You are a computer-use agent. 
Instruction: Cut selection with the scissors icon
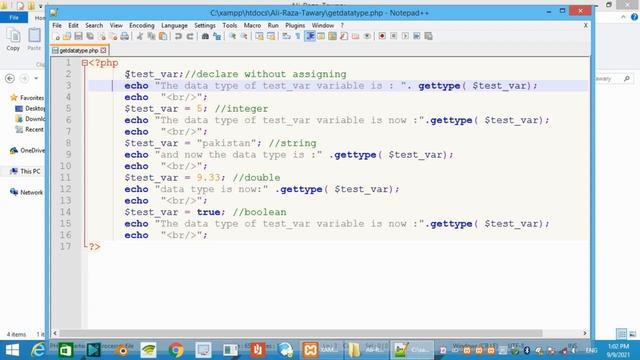[140, 36]
